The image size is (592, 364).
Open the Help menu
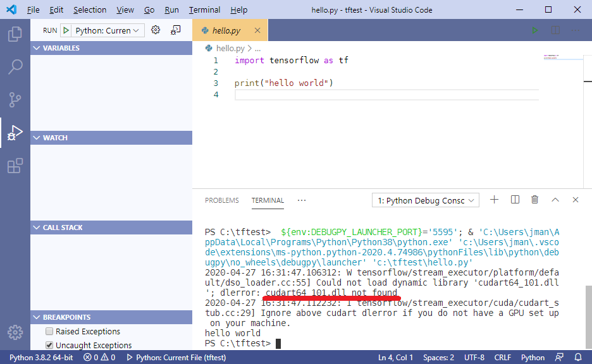click(x=239, y=10)
